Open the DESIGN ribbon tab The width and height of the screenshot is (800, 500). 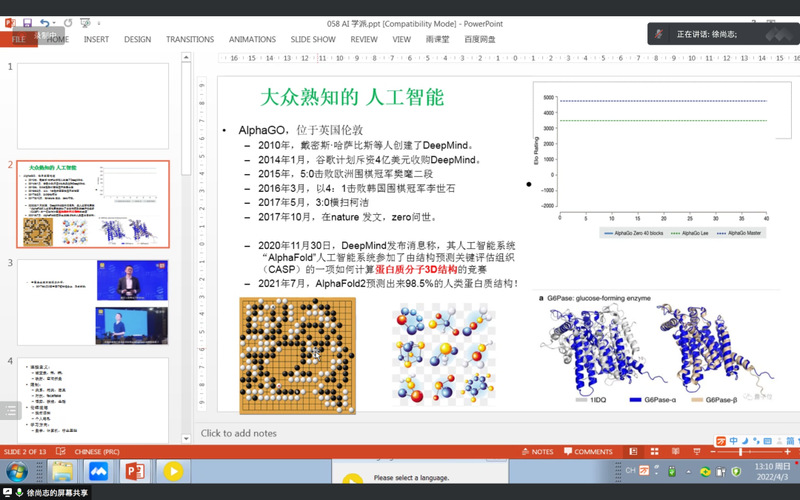pos(137,40)
